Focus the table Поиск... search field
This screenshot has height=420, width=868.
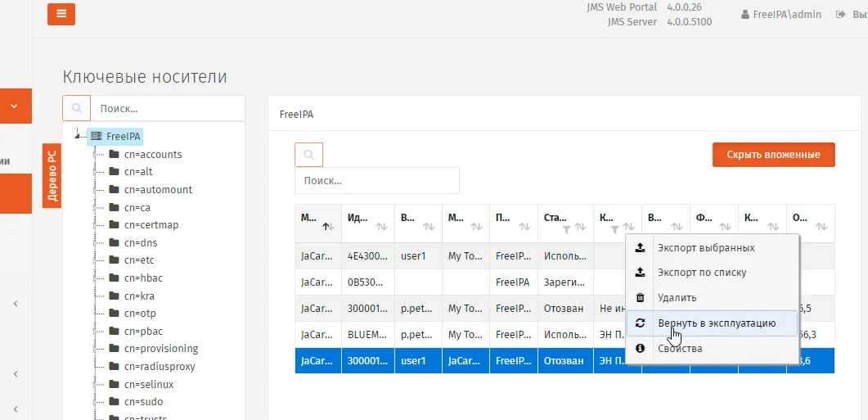(377, 181)
